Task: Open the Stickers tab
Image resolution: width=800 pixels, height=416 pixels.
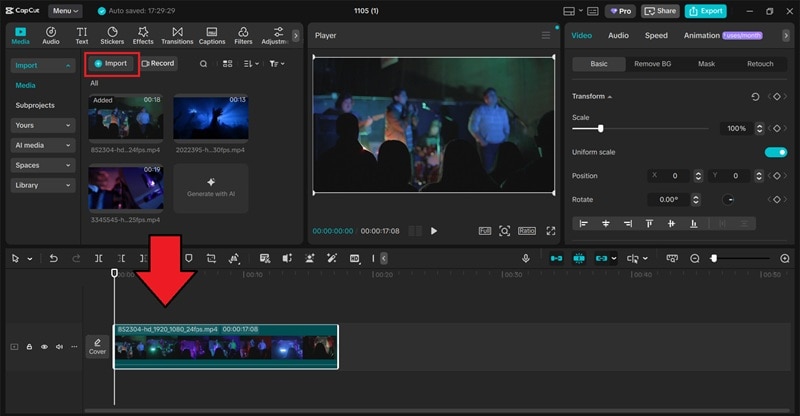Action: click(x=112, y=36)
